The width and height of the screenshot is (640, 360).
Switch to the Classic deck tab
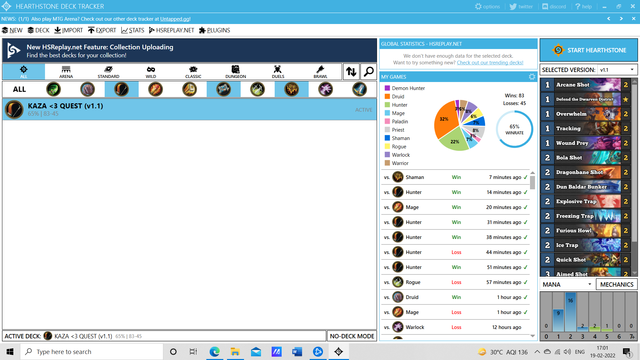[x=193, y=71]
